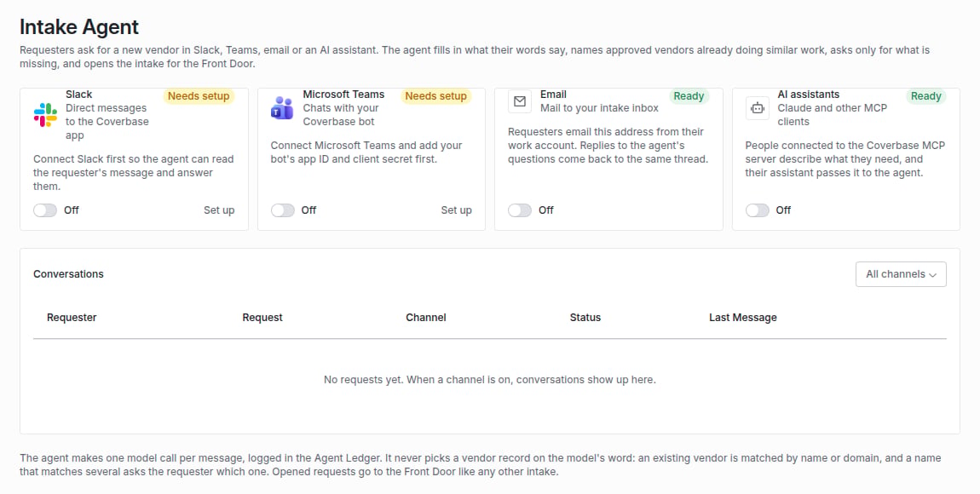Click the Slack Needs setup badge

coord(199,96)
